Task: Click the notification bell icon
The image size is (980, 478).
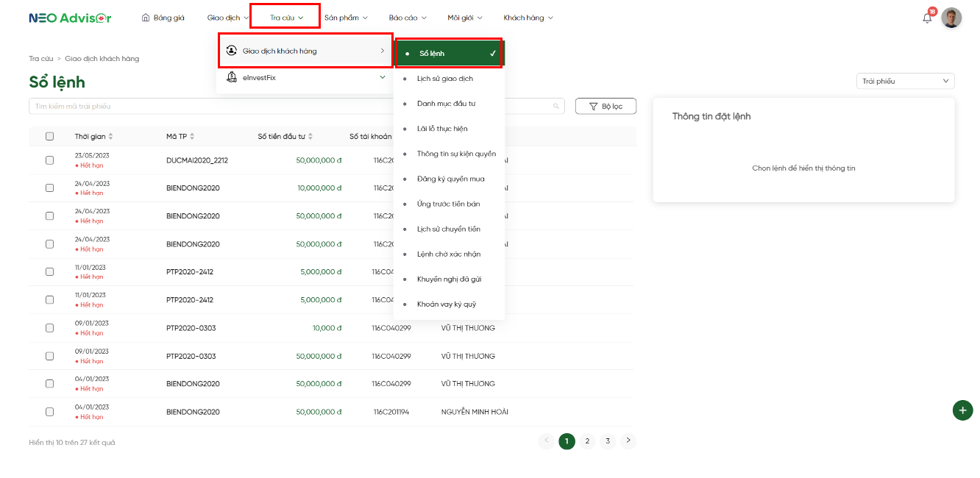Action: [927, 18]
